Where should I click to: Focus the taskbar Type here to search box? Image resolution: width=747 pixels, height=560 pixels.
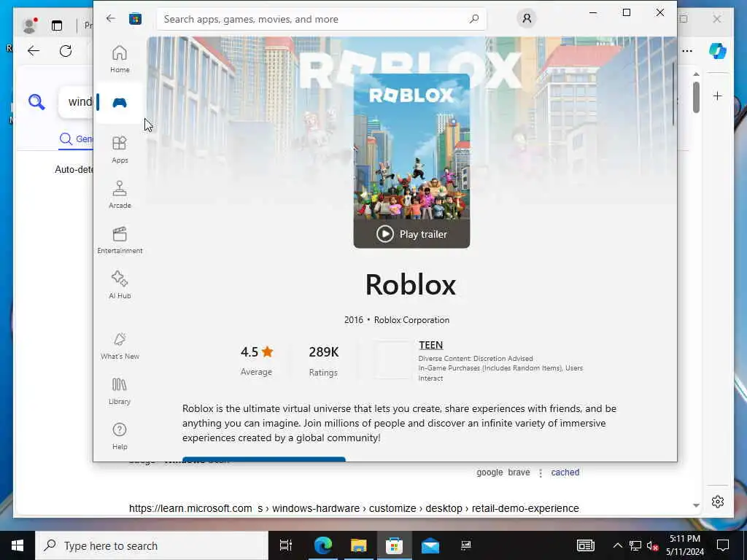[152, 545]
